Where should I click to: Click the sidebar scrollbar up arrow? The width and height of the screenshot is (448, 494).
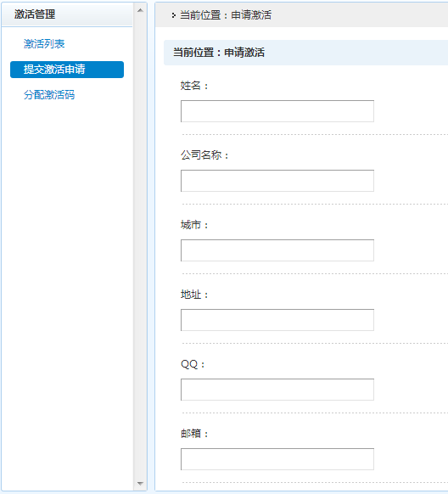(x=140, y=10)
